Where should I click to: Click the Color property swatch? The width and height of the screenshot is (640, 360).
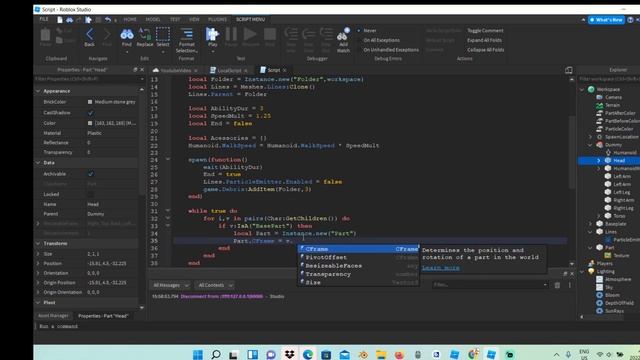[90, 123]
